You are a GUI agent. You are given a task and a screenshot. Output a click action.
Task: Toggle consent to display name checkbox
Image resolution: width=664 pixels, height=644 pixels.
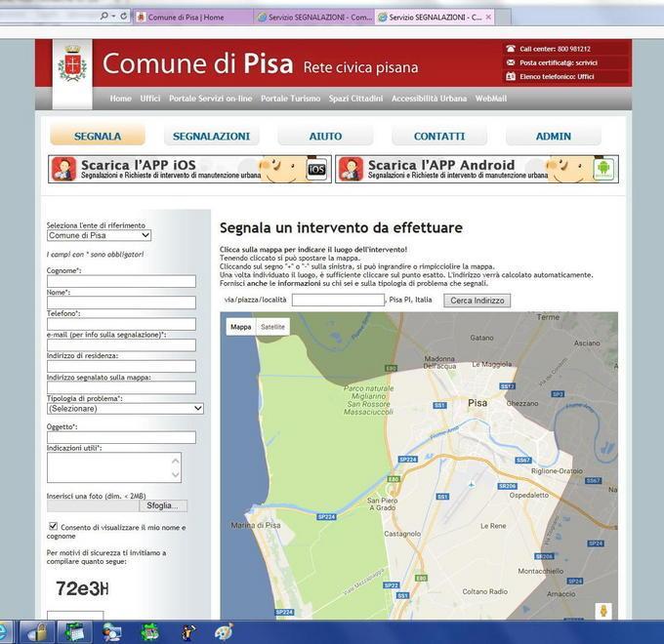(x=53, y=526)
